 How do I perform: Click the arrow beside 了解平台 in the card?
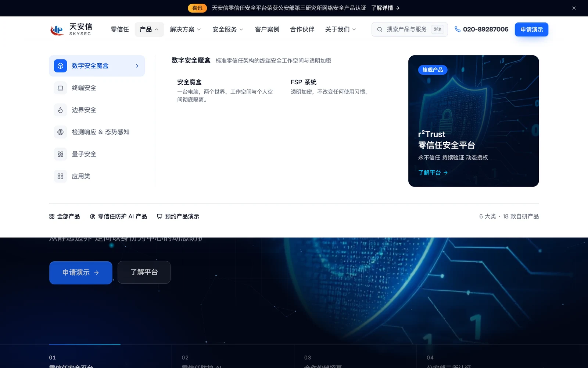[445, 173]
